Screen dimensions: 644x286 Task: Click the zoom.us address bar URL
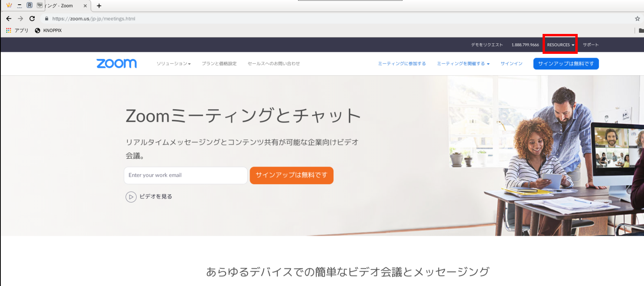pos(94,18)
